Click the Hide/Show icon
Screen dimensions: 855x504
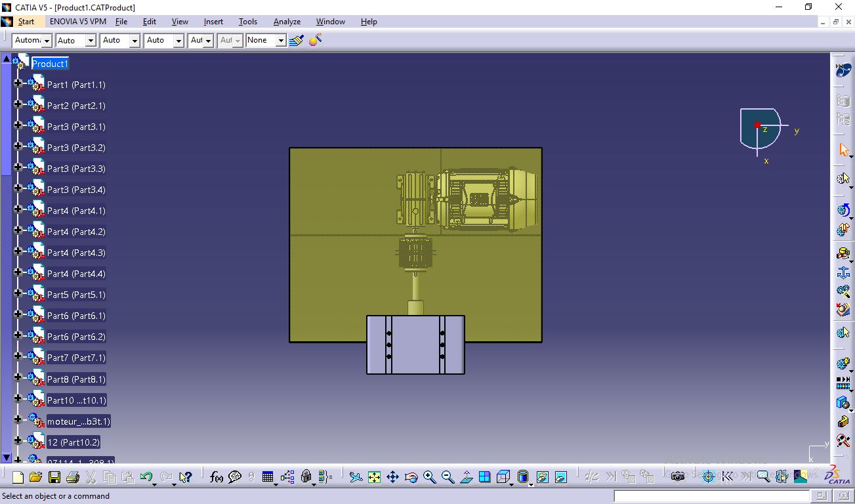[x=542, y=477]
